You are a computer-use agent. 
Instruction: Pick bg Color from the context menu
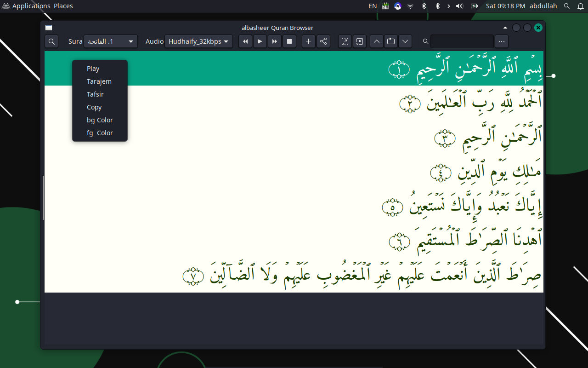pos(100,120)
